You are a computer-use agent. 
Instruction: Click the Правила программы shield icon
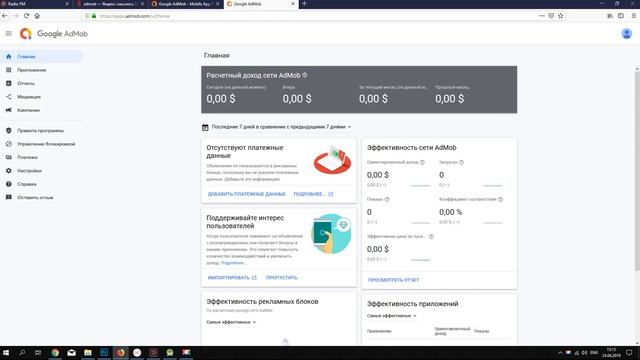coord(9,131)
